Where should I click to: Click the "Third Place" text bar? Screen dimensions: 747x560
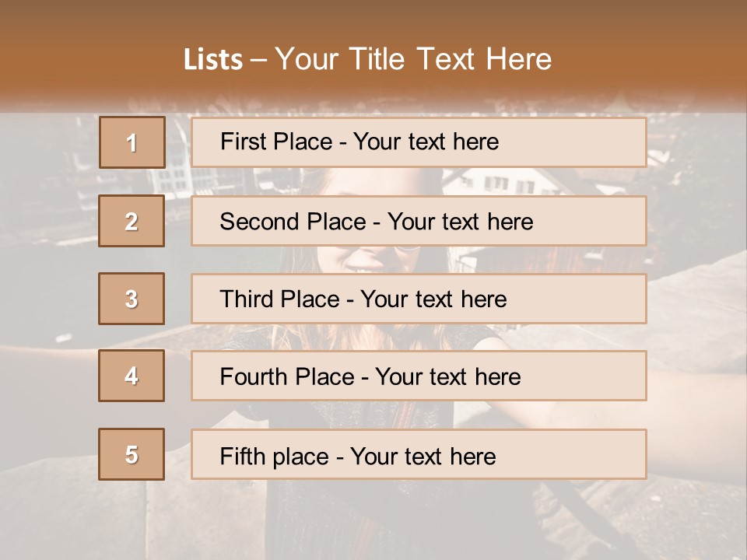419,299
